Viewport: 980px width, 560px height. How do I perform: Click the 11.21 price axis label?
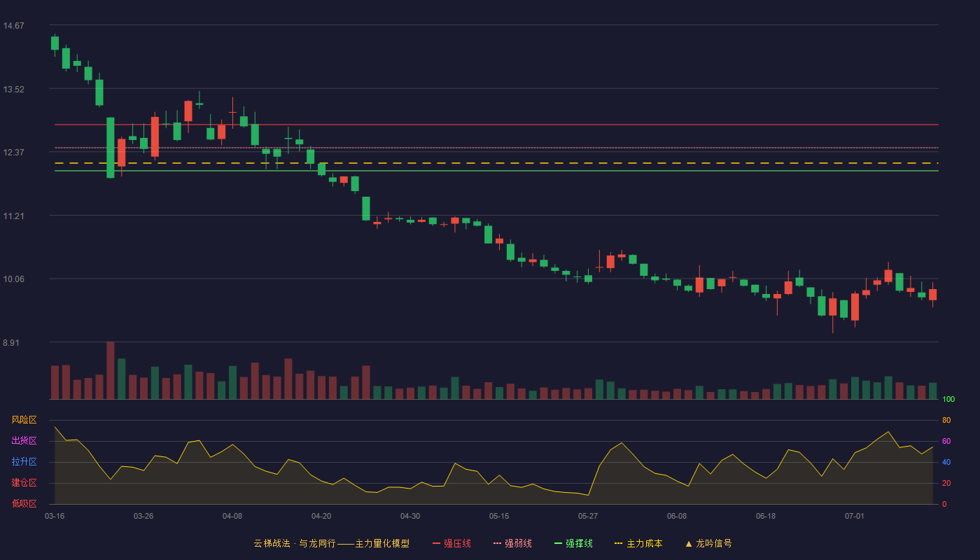click(13, 216)
